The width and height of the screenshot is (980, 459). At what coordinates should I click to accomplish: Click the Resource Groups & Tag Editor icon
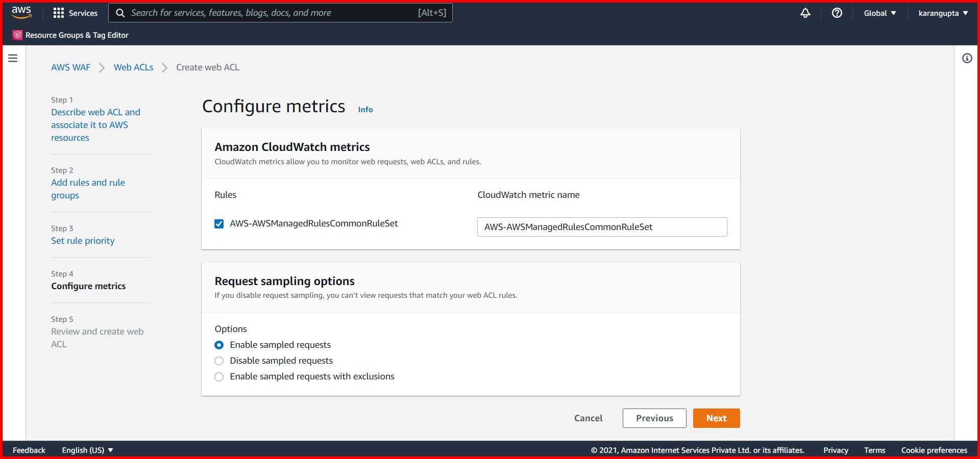17,35
